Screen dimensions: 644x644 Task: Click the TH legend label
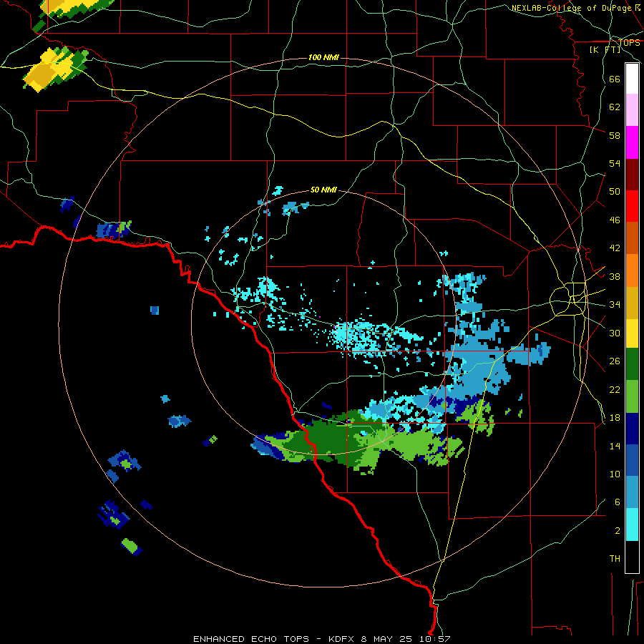coord(615,559)
